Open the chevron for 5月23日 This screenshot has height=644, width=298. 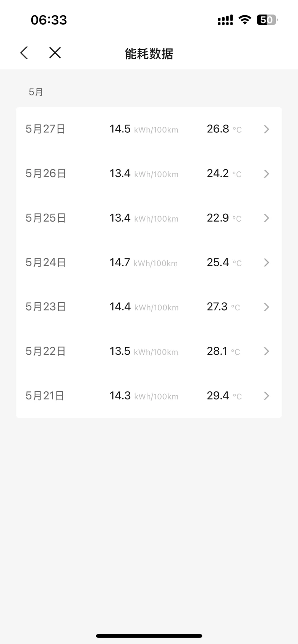(x=267, y=307)
